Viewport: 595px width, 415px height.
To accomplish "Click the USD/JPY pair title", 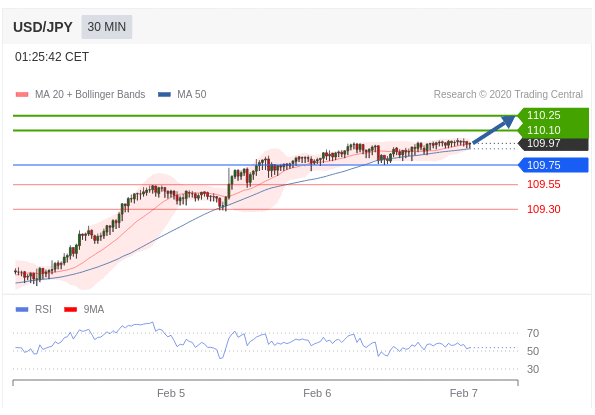I will tap(43, 27).
